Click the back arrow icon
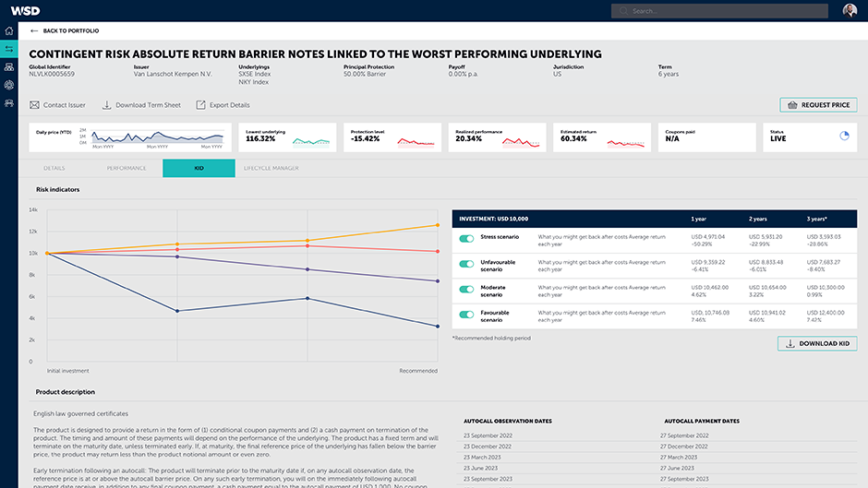The image size is (868, 488). tap(34, 31)
